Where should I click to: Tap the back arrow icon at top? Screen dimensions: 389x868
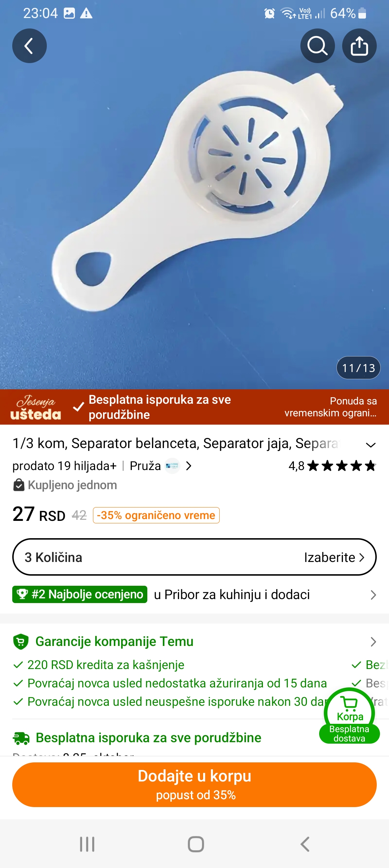point(30,46)
